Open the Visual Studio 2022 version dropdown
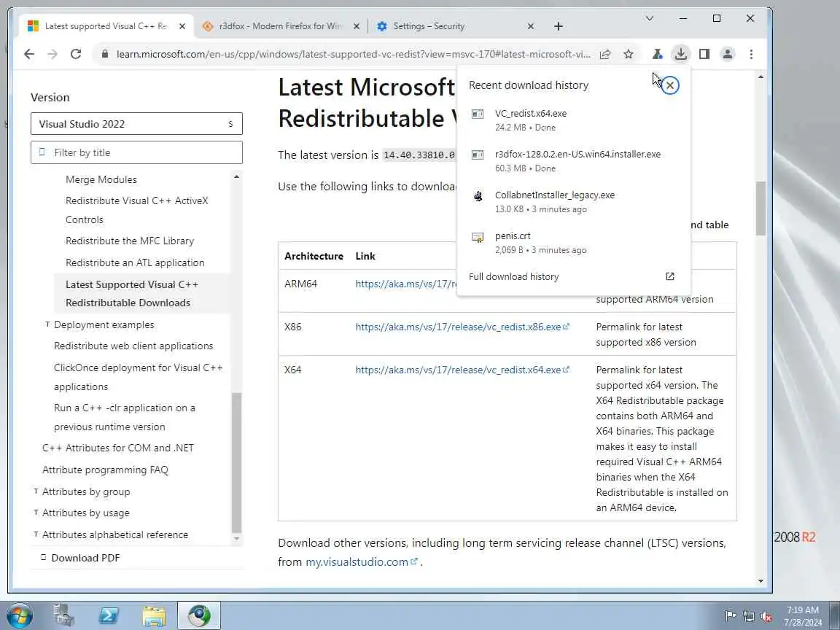 136,124
